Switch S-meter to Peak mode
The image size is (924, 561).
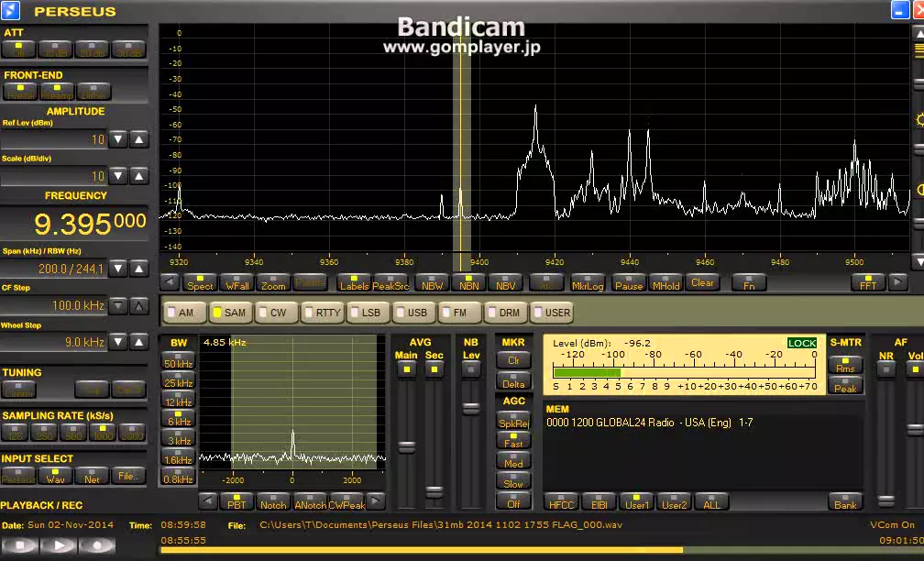click(x=845, y=386)
